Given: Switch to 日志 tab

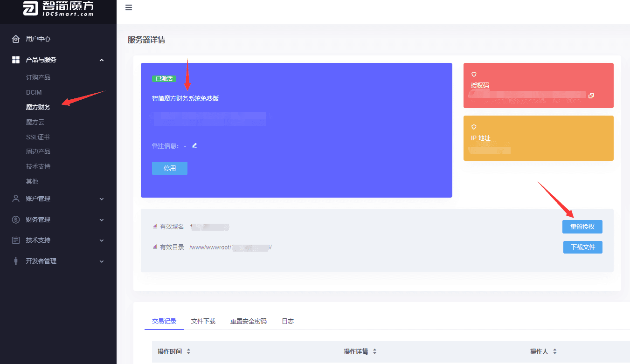Looking at the screenshot, I should pyautogui.click(x=288, y=321).
